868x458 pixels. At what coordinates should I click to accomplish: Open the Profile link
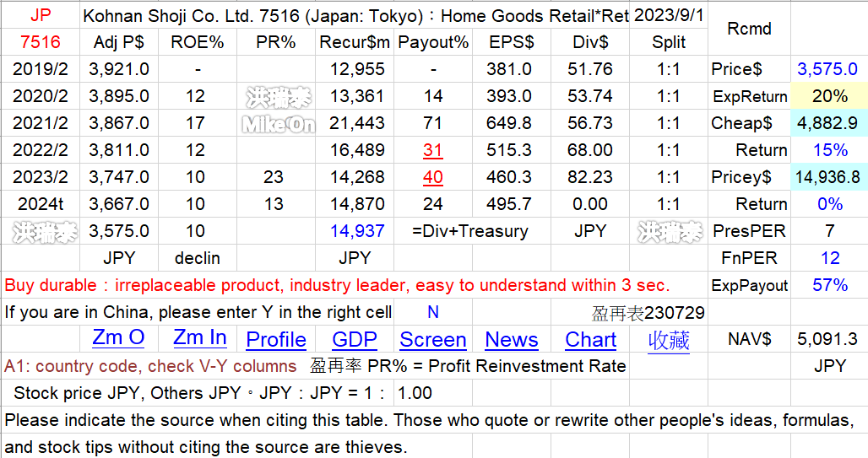point(275,340)
